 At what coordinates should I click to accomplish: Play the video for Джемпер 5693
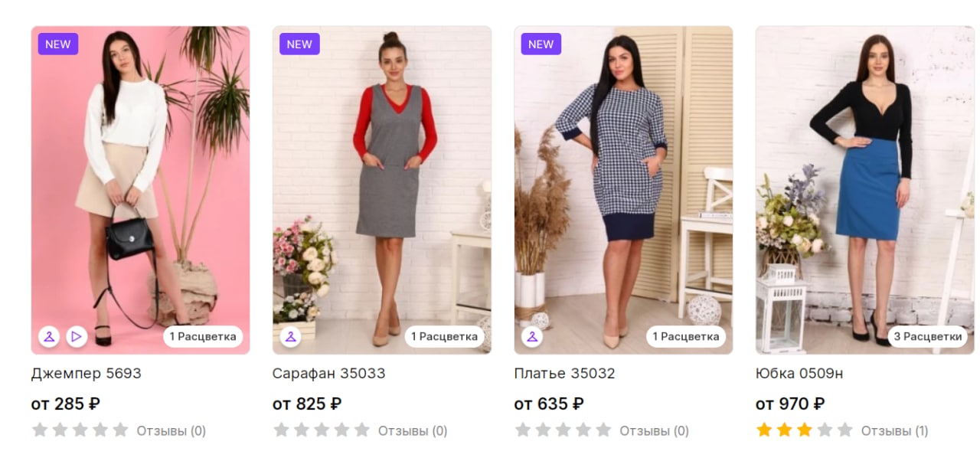(x=76, y=336)
